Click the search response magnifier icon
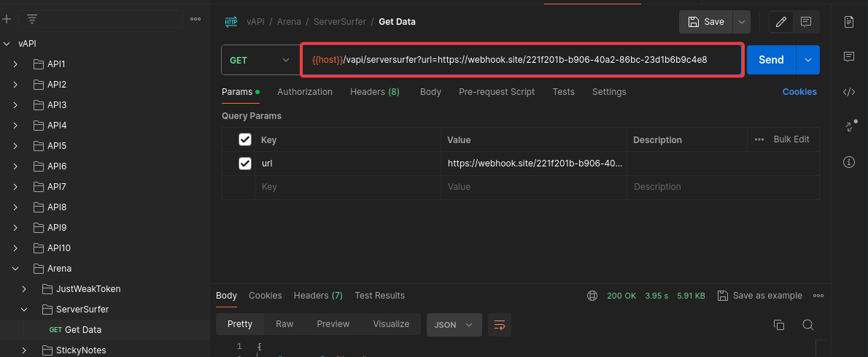The image size is (868, 357). pos(807,325)
